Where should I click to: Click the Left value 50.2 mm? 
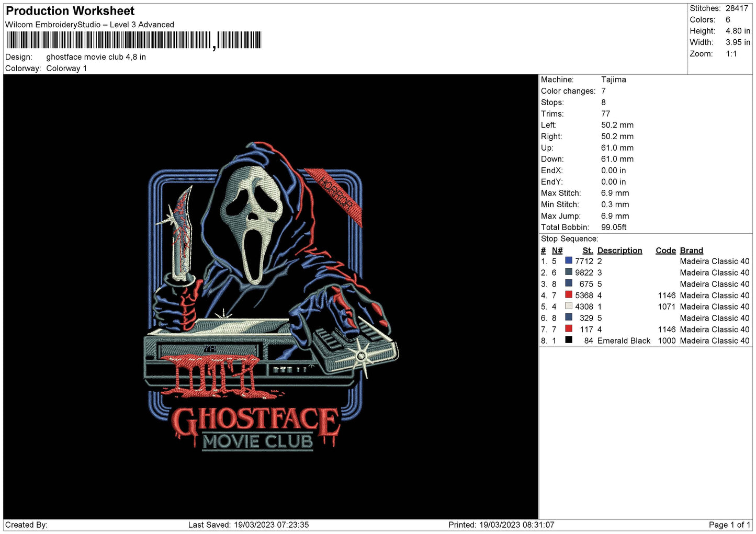[617, 125]
